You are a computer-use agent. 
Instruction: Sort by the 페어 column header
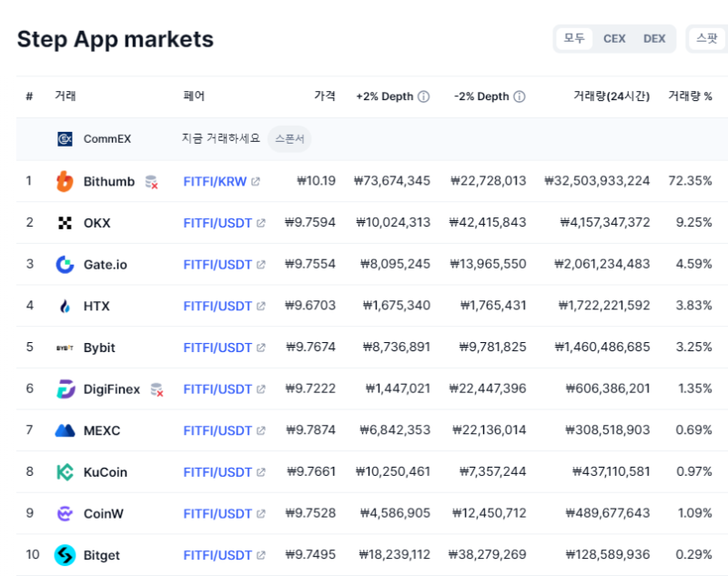tap(194, 96)
